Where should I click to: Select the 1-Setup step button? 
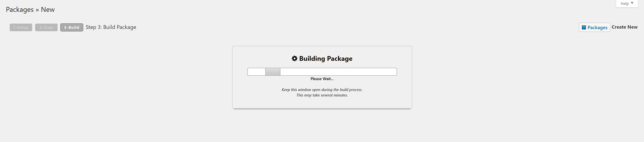coord(21,27)
